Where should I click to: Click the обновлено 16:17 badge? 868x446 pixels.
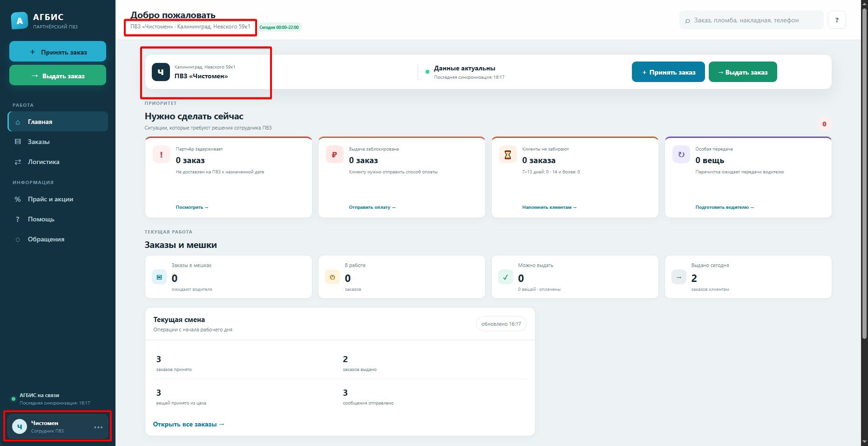[x=501, y=324]
